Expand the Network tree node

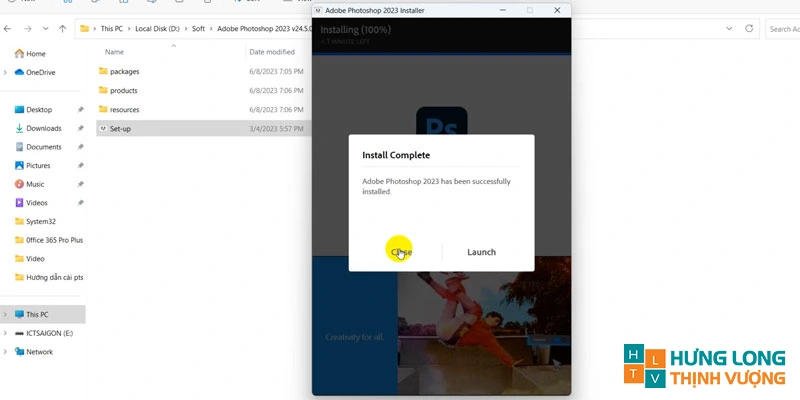pyautogui.click(x=6, y=352)
